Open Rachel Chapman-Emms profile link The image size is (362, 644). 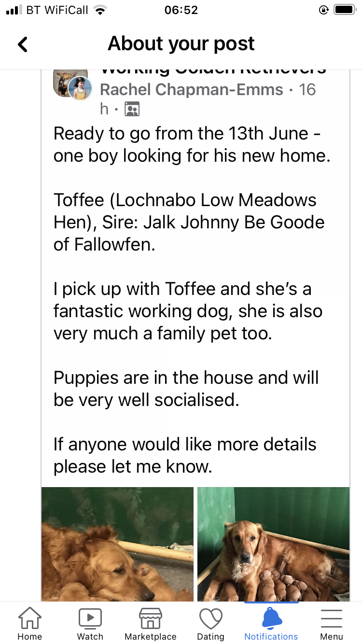tap(192, 89)
